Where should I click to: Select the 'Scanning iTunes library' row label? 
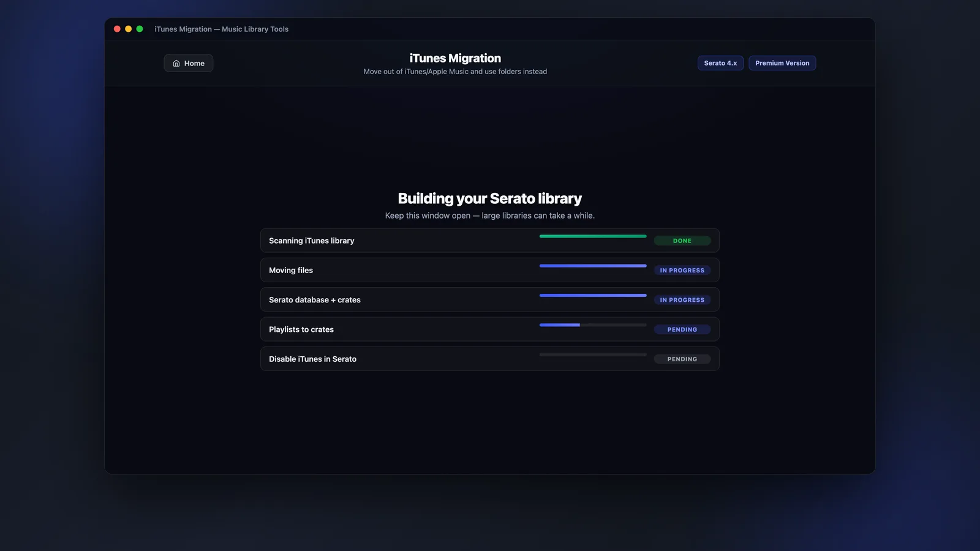[311, 241]
